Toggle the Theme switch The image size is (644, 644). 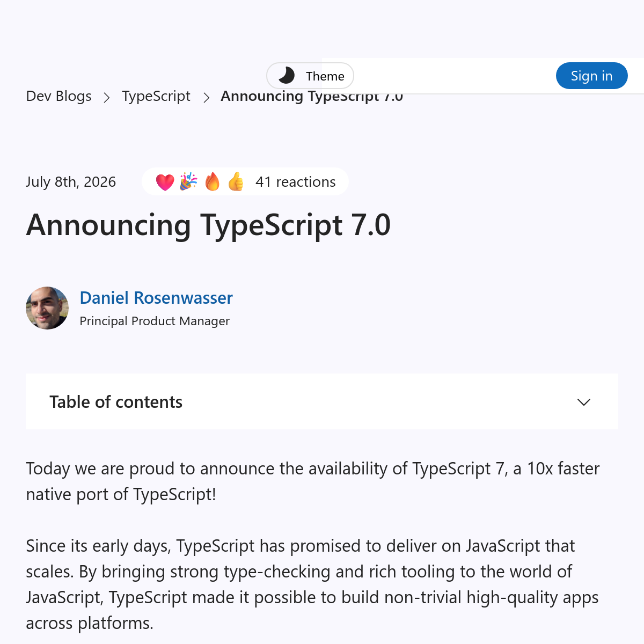310,76
